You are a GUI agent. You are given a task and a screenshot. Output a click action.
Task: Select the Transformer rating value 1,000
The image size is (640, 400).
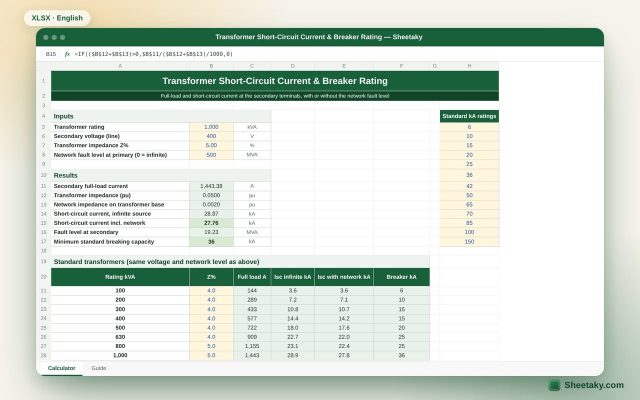click(x=211, y=127)
